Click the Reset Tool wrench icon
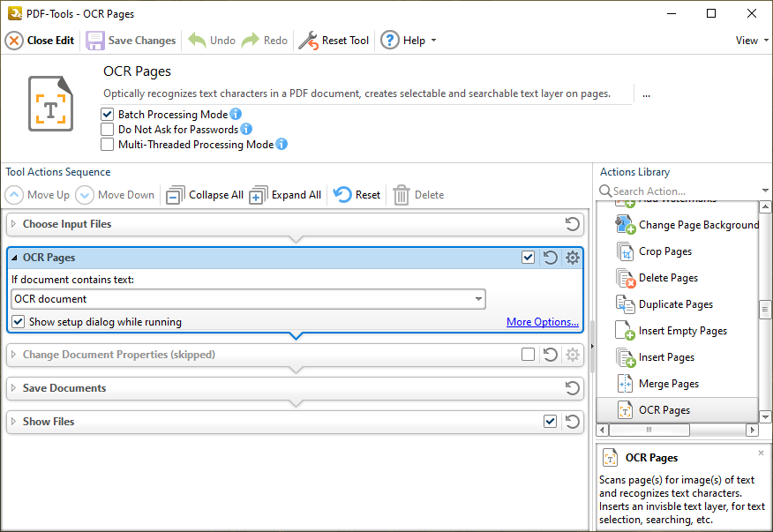 (x=308, y=41)
